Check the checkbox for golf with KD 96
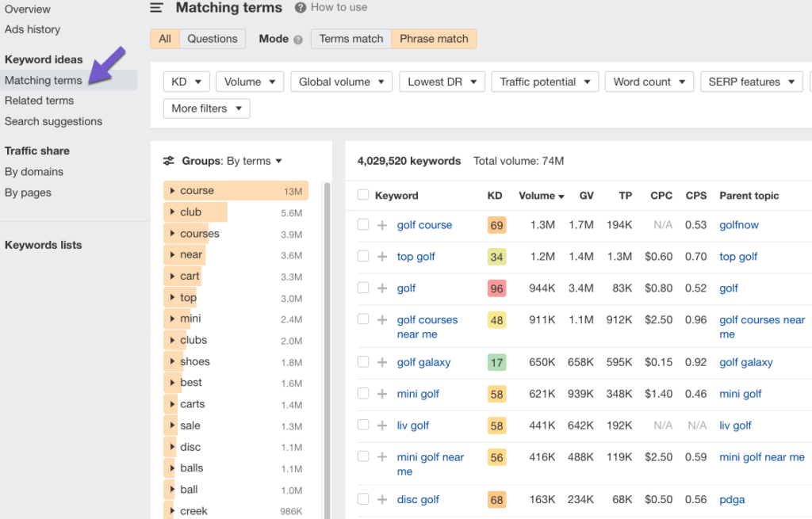This screenshot has height=519, width=812. tap(363, 288)
